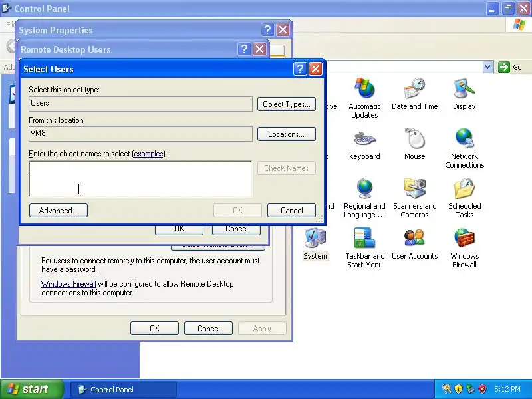This screenshot has width=532, height=399.
Task: Open the Start menu
Action: [31, 389]
